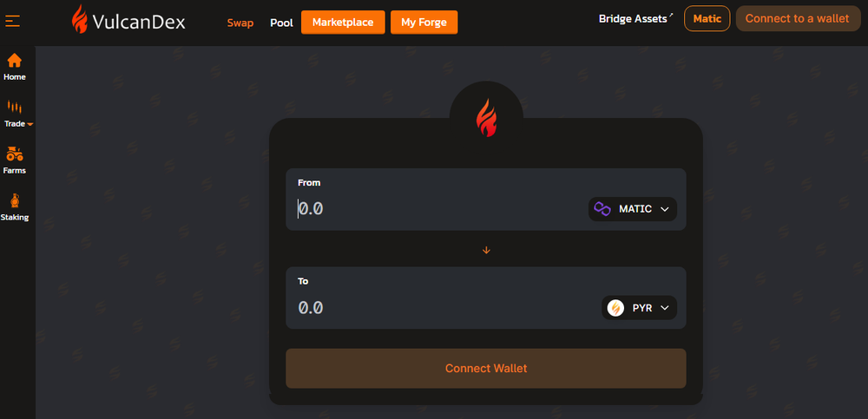Open Staking from the sidebar

15,207
